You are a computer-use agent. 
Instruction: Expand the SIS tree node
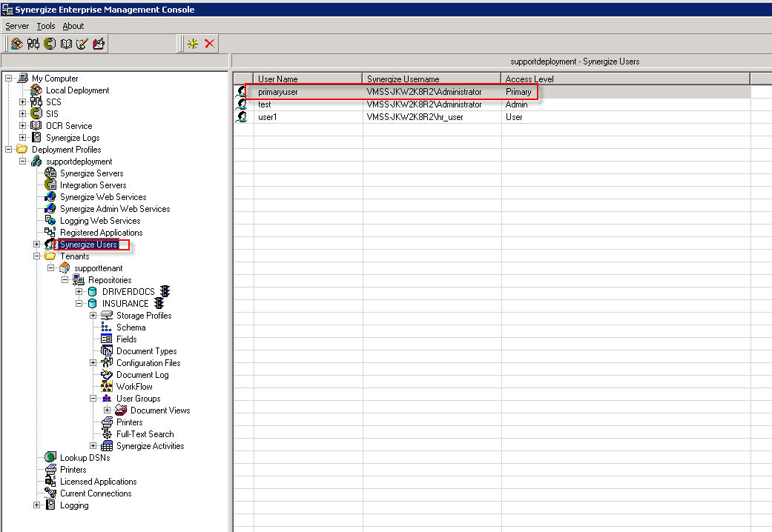tap(23, 113)
